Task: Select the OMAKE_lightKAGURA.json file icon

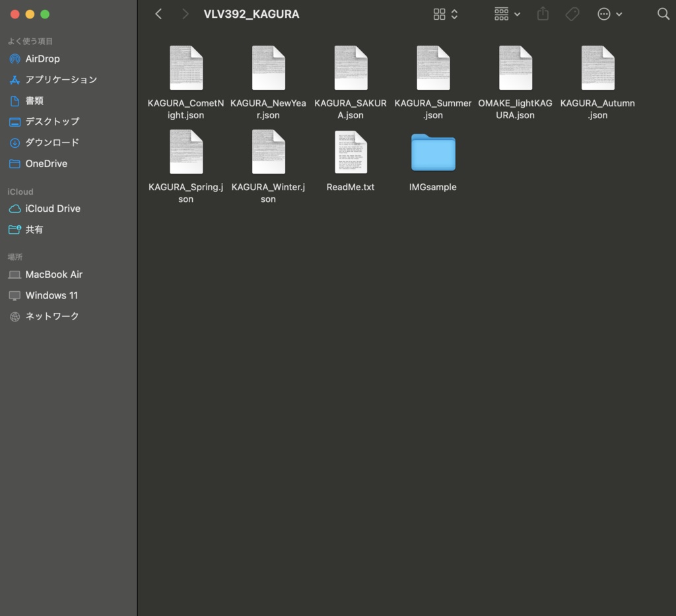Action: click(516, 68)
